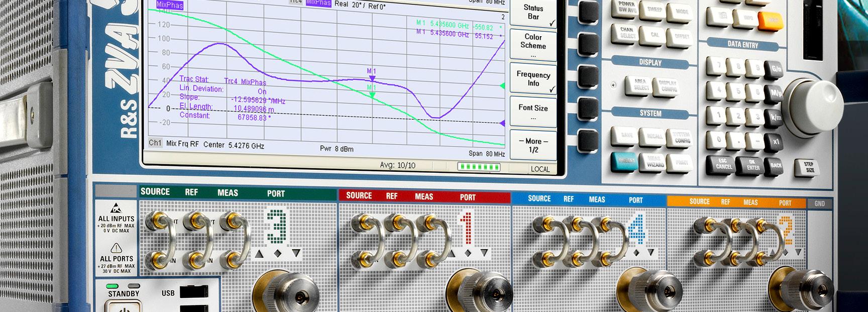This screenshot has height=312, width=868.
Task: Open the Font Size softkey menu
Action: tap(533, 112)
